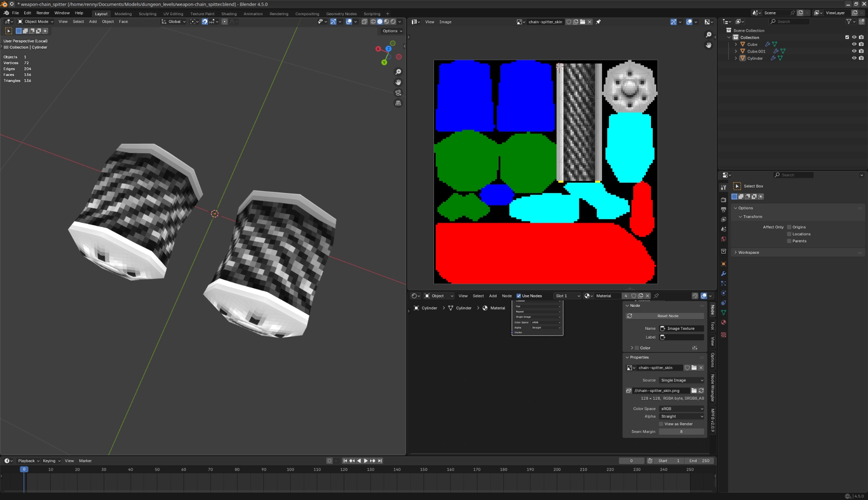Open the World properties tab
This screenshot has height=500, width=868.
click(723, 239)
